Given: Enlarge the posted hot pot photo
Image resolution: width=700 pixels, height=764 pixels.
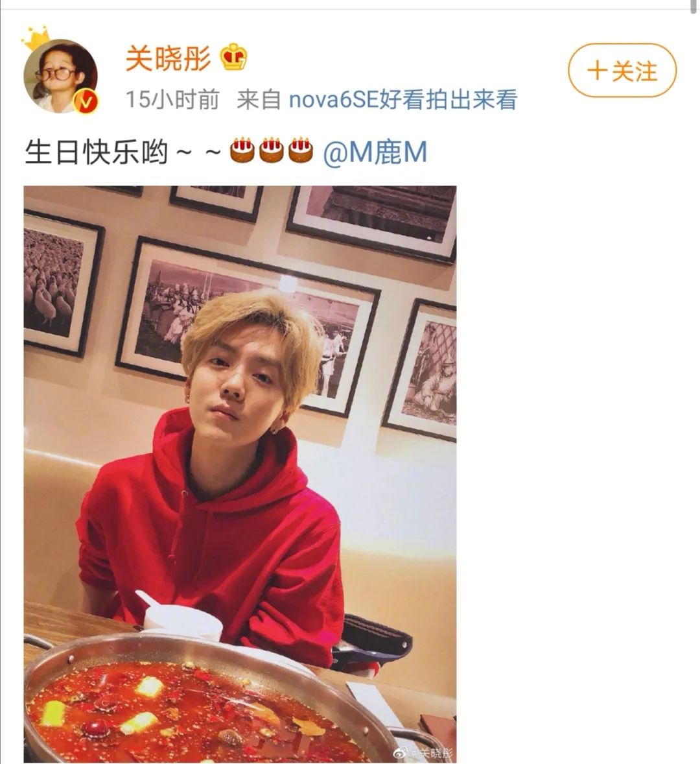Looking at the screenshot, I should (x=240, y=474).
